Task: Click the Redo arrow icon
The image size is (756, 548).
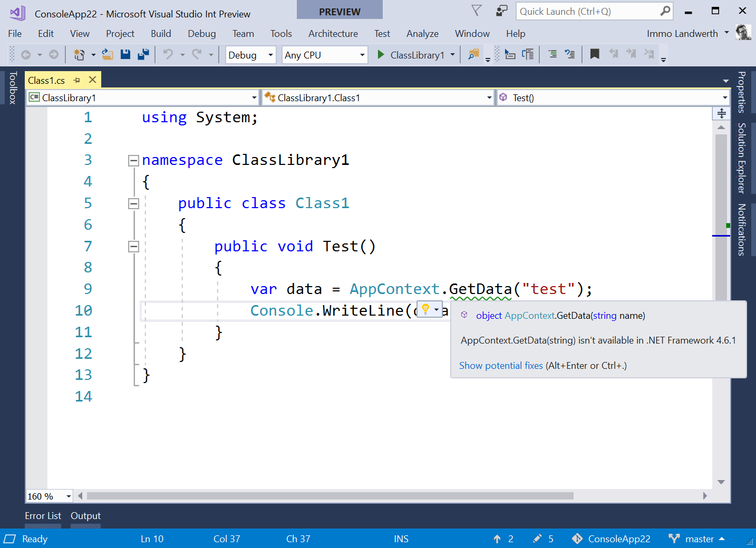Action: click(197, 54)
